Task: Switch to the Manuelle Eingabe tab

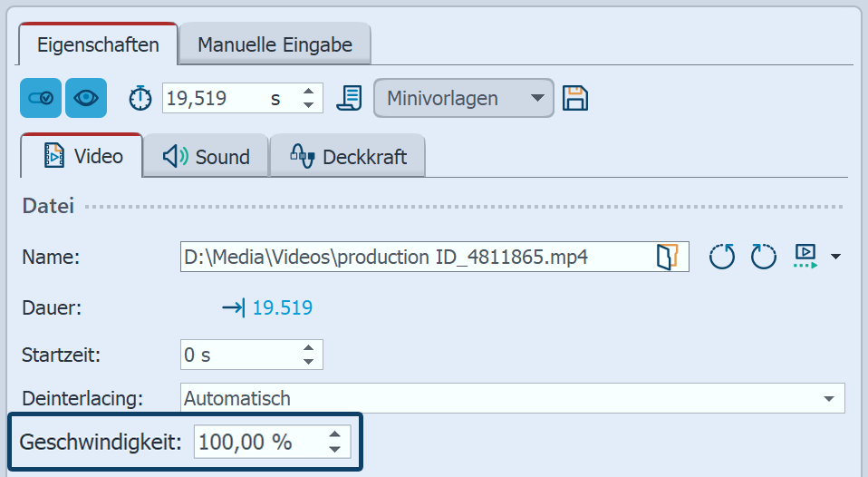Action: 275,44
